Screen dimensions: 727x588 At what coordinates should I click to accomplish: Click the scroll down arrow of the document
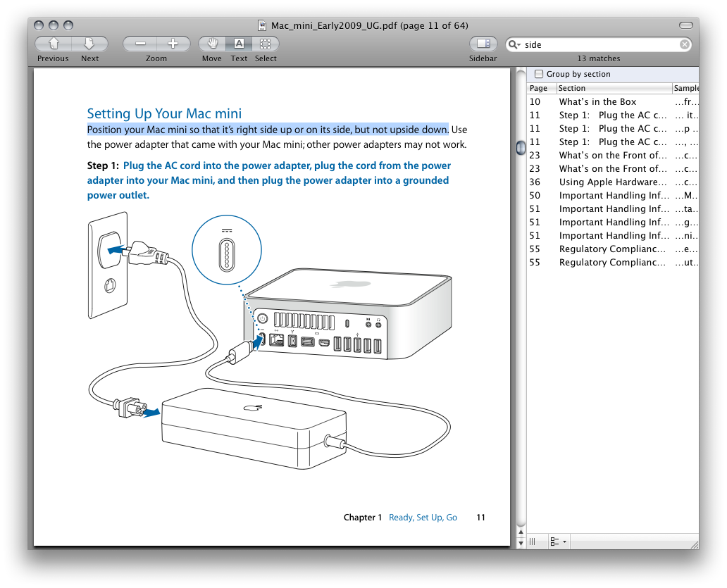(x=521, y=542)
